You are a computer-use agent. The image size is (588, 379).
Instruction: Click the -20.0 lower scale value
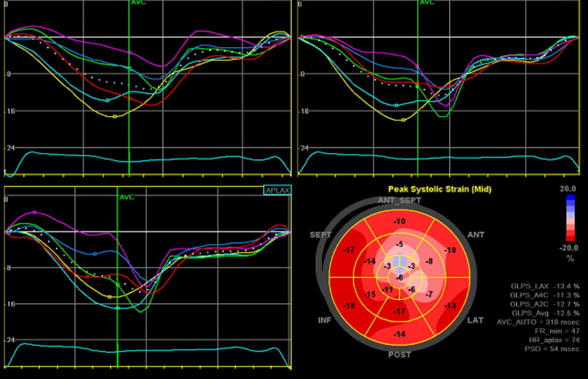(568, 248)
